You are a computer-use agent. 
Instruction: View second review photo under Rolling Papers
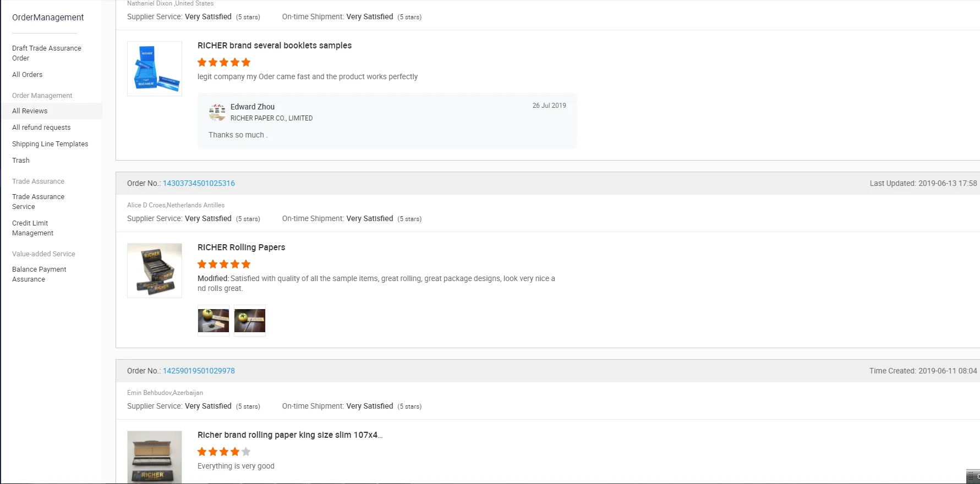(250, 321)
